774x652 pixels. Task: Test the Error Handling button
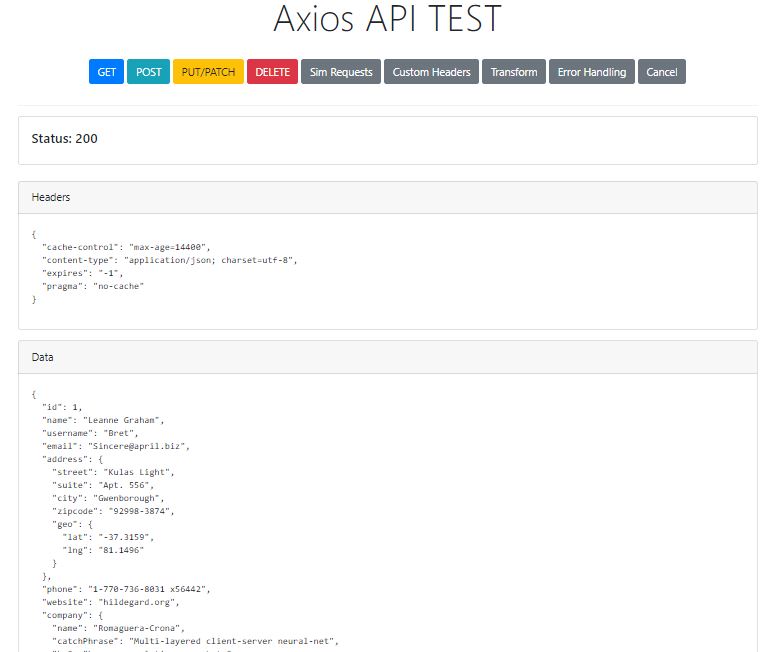[592, 72]
